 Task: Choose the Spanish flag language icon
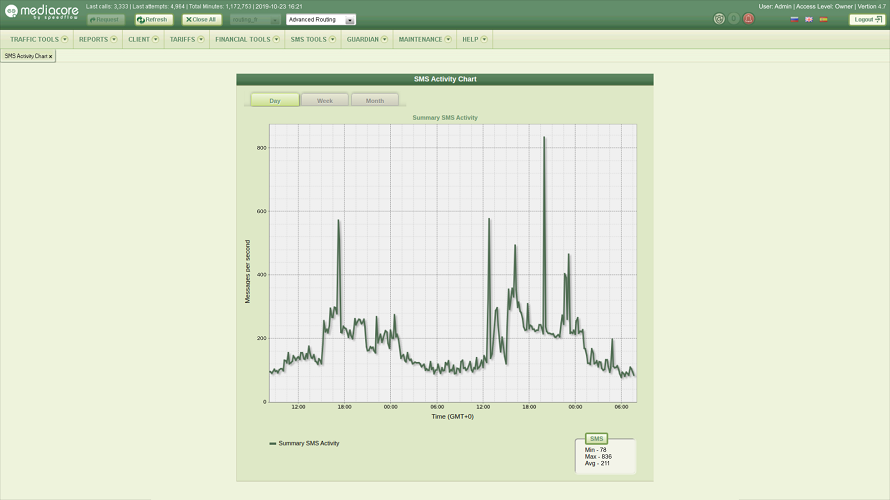tap(823, 19)
